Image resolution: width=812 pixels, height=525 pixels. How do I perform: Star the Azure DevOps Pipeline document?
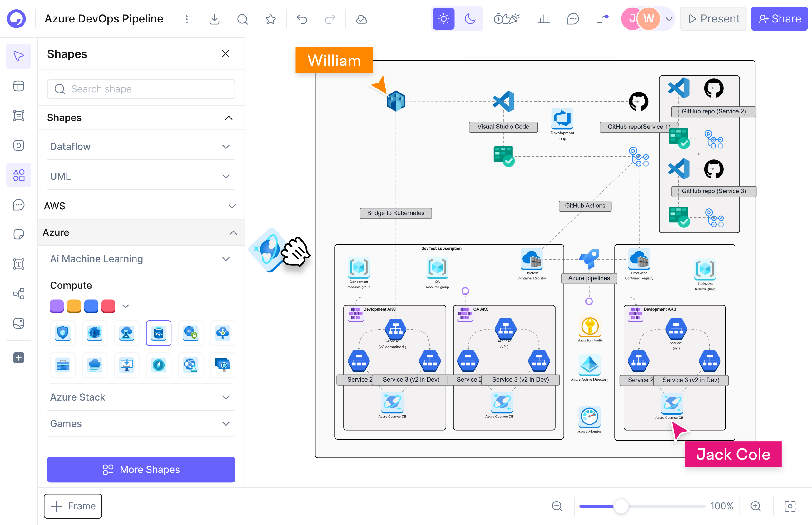271,19
